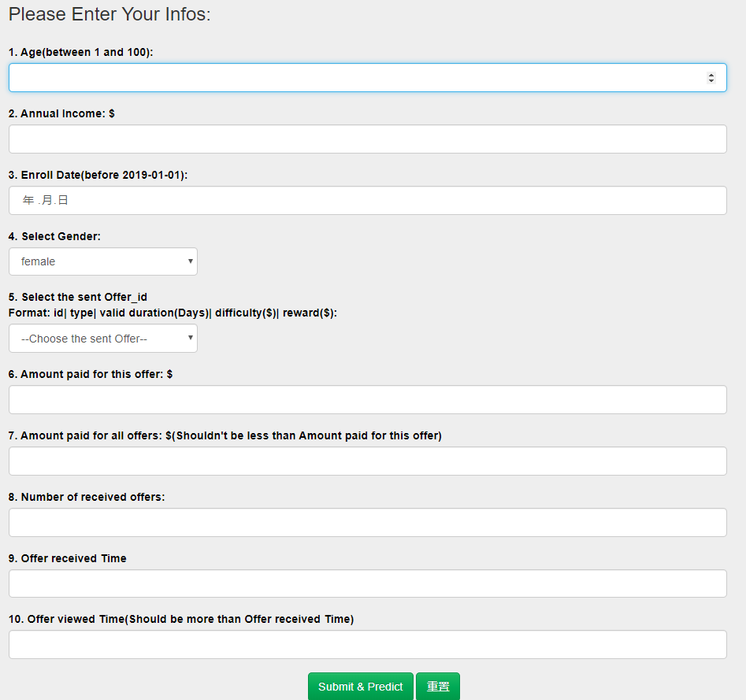Focus the Number of received offers field
The width and height of the screenshot is (746, 700).
(x=367, y=522)
